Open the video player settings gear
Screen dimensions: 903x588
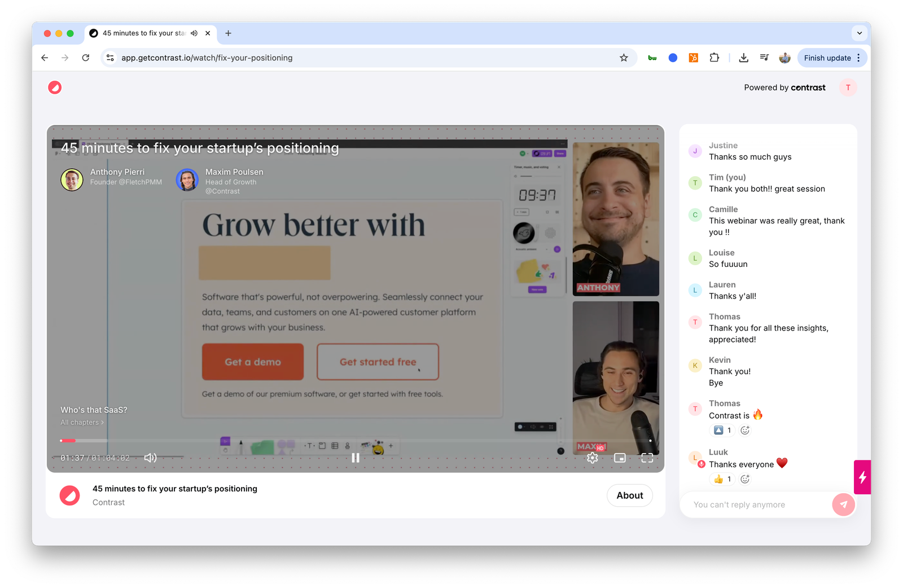pyautogui.click(x=592, y=458)
